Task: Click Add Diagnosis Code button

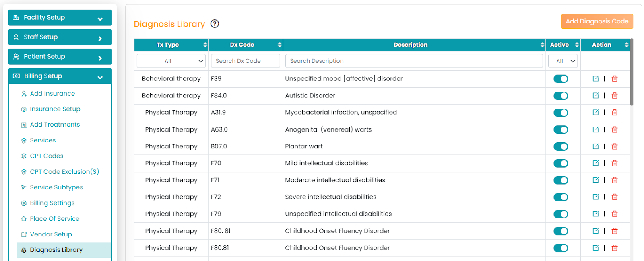Action: click(597, 21)
